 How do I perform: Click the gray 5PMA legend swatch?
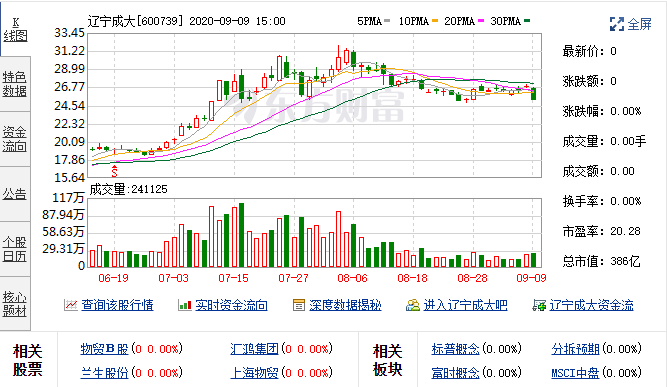pyautogui.click(x=387, y=20)
